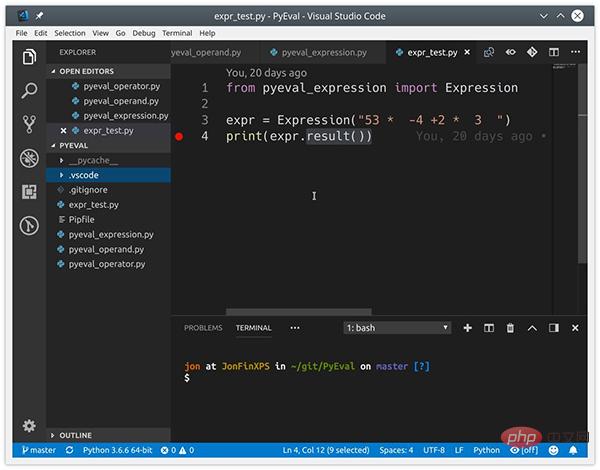Change language mode Python in status bar
600x470 pixels.
486,450
